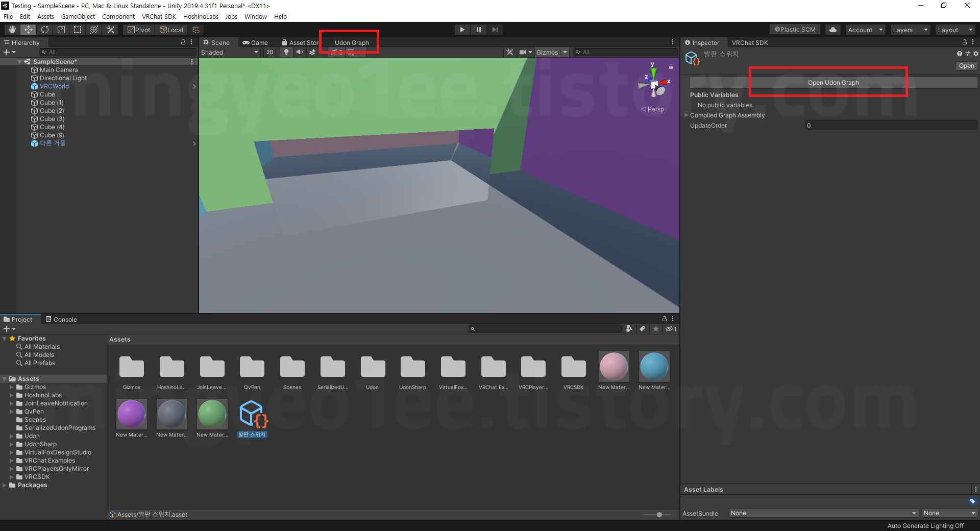Select the 발판 스위치 Udon asset
980x531 pixels.
coord(252,419)
